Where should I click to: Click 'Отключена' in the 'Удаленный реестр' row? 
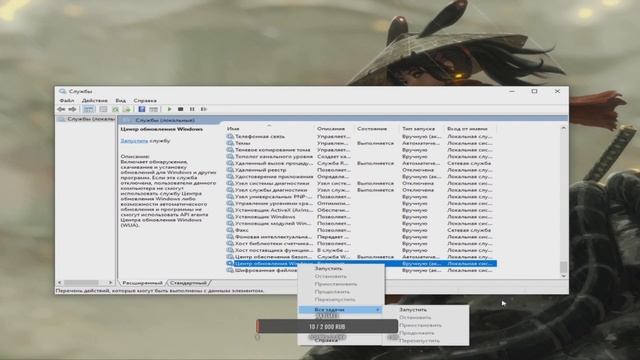418,170
